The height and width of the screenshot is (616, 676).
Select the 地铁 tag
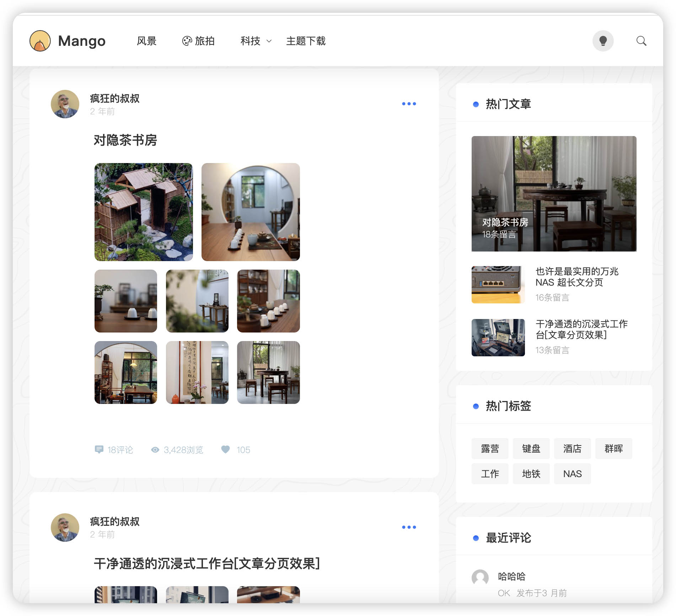531,474
